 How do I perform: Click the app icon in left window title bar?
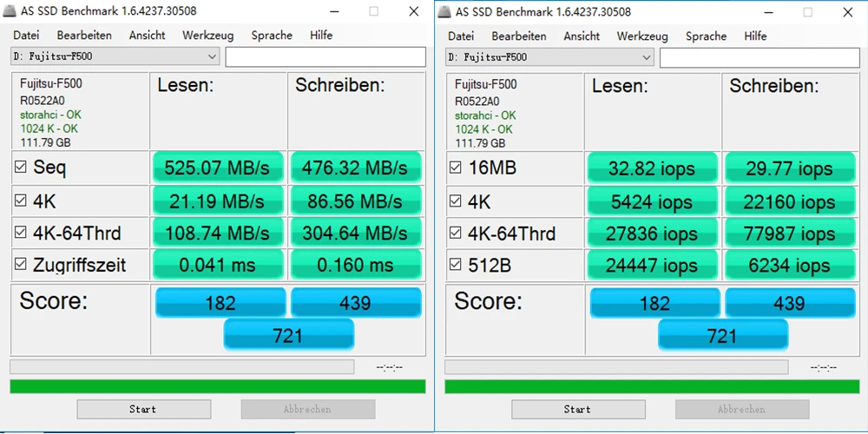[x=9, y=11]
